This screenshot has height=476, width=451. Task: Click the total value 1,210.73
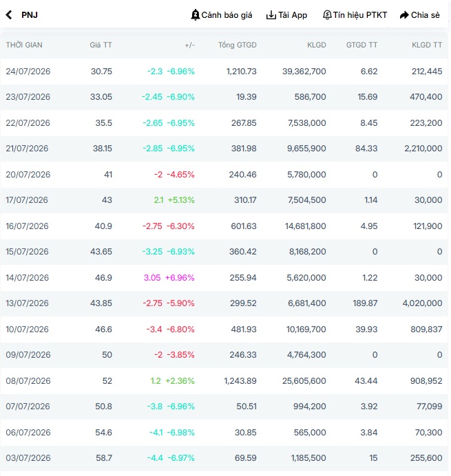pyautogui.click(x=242, y=72)
